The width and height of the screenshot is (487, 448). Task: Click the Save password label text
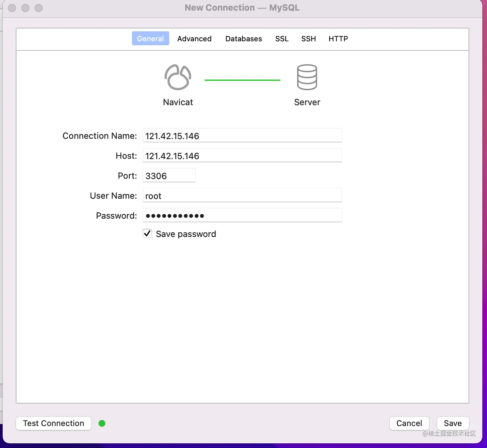[x=186, y=234]
